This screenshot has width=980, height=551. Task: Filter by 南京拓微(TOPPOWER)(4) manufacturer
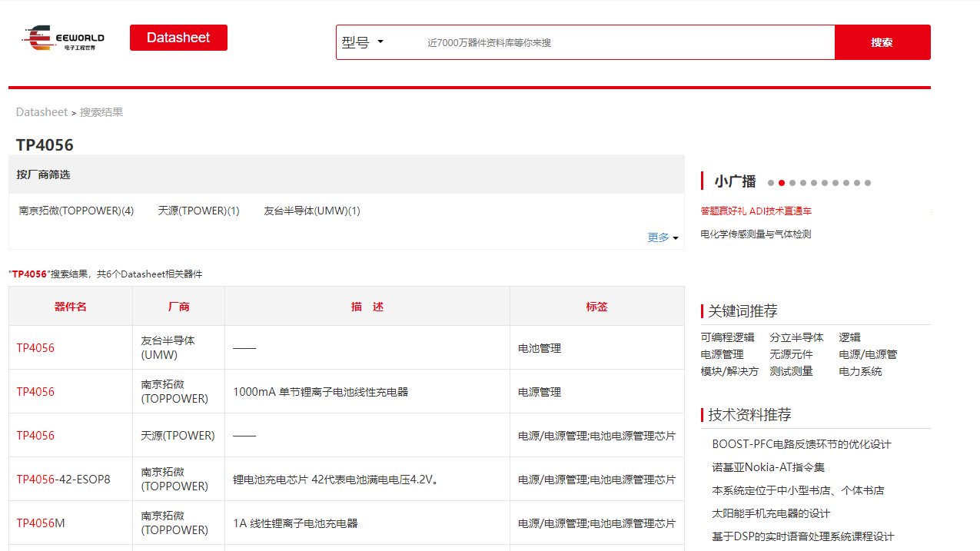[76, 211]
